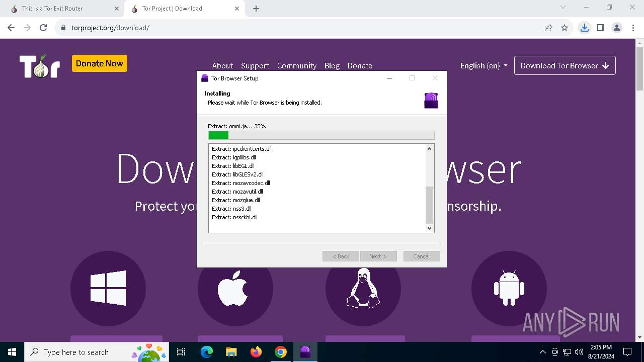Show hidden system tray icons
644x362 pixels.
click(542, 352)
